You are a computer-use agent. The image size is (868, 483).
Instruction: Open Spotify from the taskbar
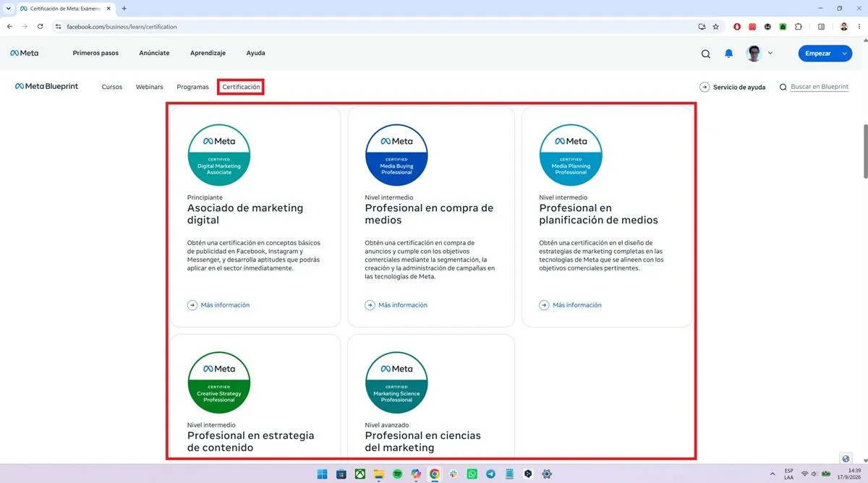tap(397, 474)
